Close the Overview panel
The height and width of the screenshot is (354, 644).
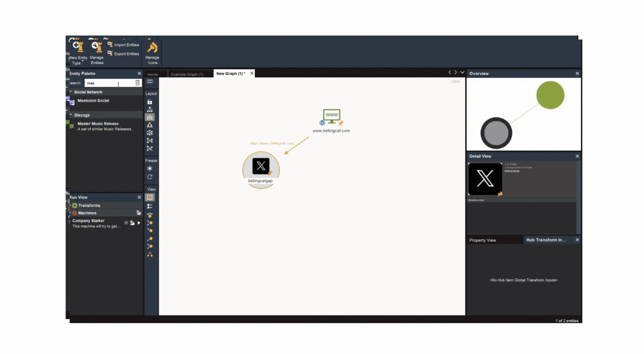tap(577, 74)
